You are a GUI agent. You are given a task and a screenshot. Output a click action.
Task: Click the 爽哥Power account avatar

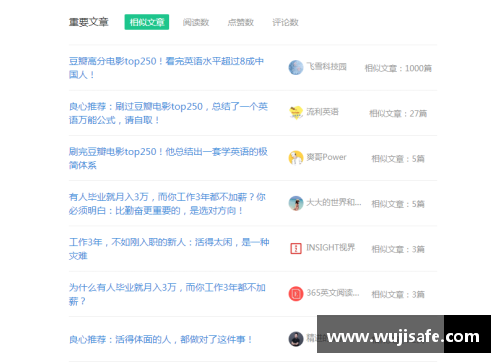296,158
